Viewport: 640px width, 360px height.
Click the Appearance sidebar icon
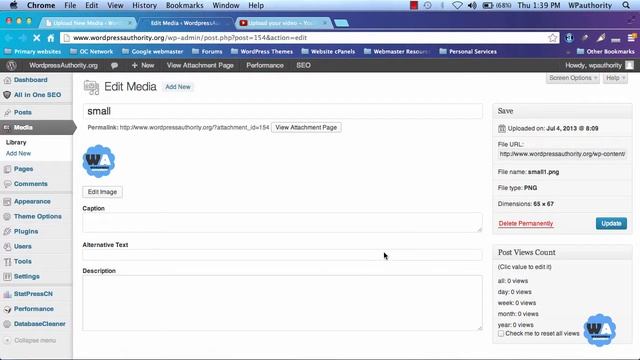pyautogui.click(x=7, y=202)
